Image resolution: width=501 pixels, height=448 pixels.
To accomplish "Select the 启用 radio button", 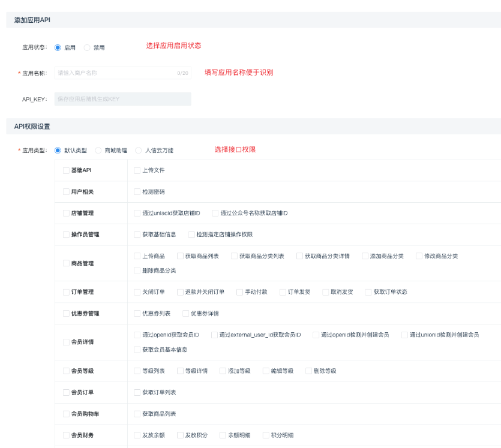I will pyautogui.click(x=58, y=47).
